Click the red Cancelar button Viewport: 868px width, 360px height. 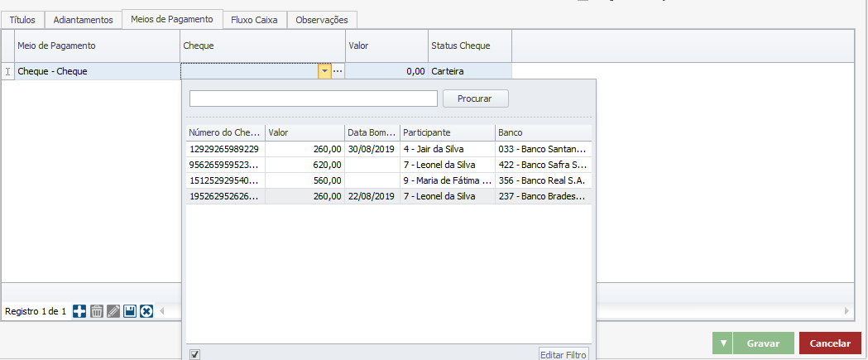[830, 343]
